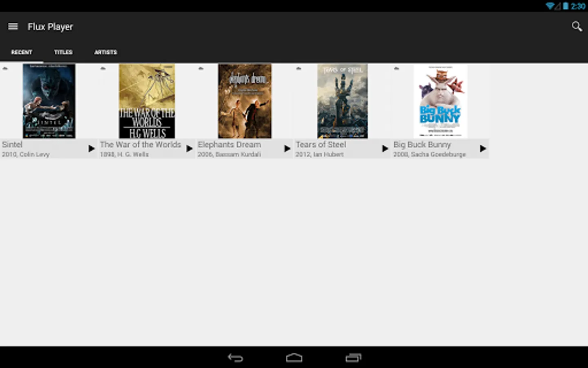Select the 'Big Buck Bunny' title text
Image resolution: width=588 pixels, height=368 pixels.
(422, 144)
